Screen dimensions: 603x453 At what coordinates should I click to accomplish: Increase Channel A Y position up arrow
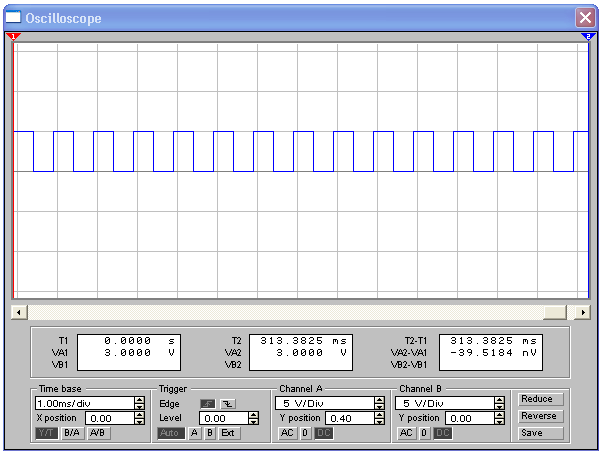pyautogui.click(x=380, y=415)
